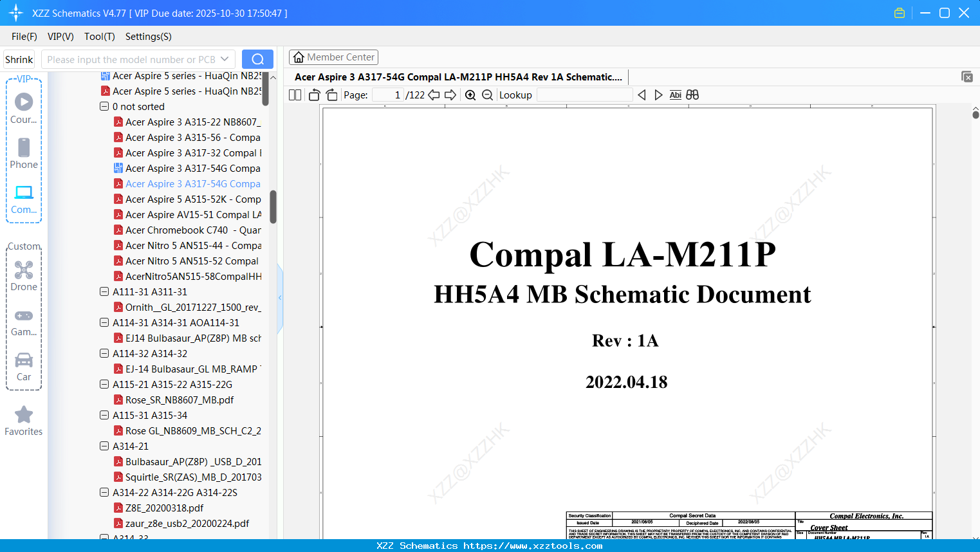Open Rose_SR_NB8607_MB.pdf
Viewport: 980px width, 552px height.
click(x=174, y=400)
